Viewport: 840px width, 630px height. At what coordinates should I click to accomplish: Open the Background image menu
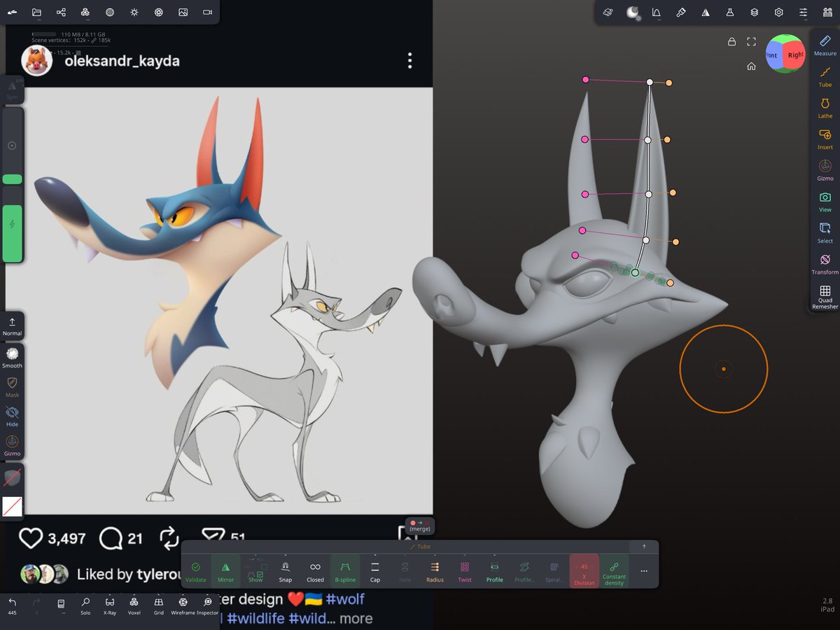pos(183,13)
